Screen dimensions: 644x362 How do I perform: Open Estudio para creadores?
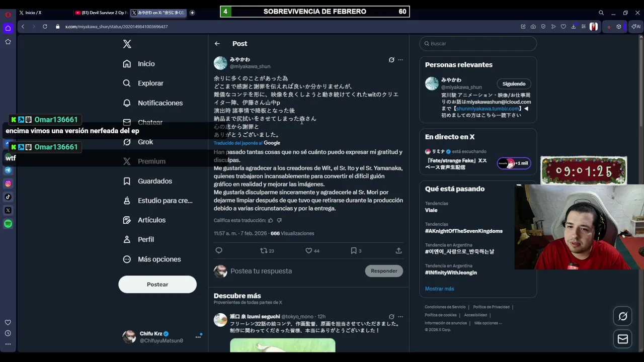pyautogui.click(x=158, y=201)
